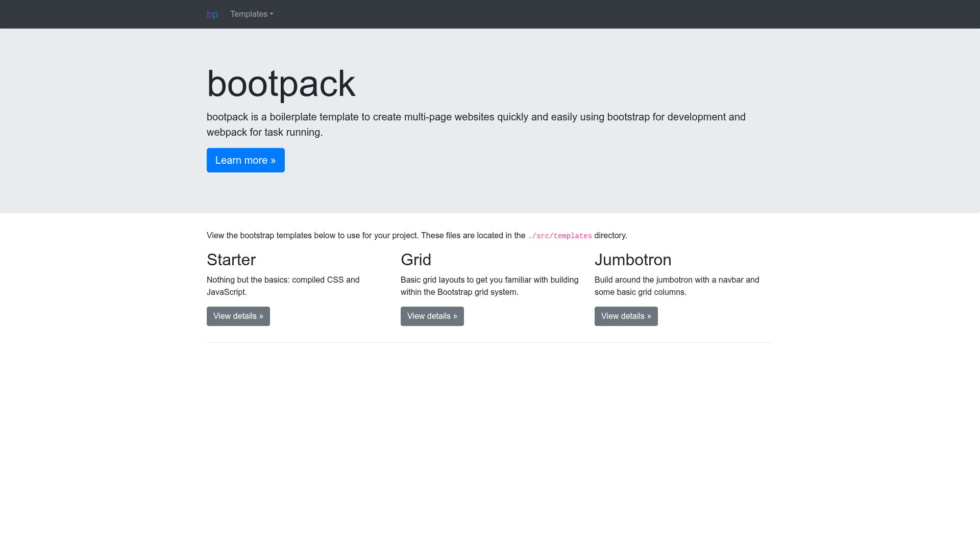
Task: Click the bootpack boilerplate description paragraph
Action: point(476,124)
